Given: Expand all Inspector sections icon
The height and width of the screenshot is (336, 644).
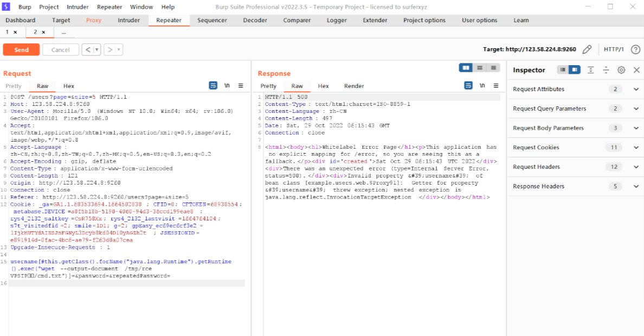Looking at the screenshot, I should pyautogui.click(x=591, y=70).
